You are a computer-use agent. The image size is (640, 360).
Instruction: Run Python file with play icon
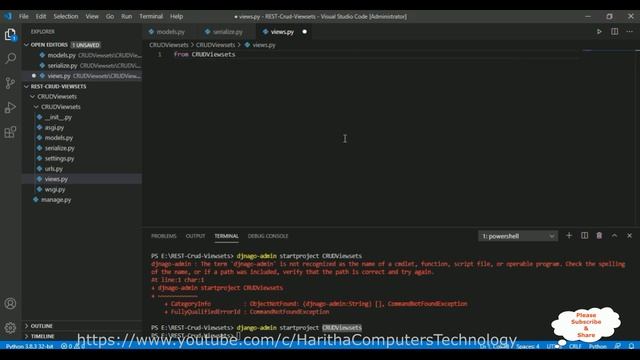click(599, 32)
